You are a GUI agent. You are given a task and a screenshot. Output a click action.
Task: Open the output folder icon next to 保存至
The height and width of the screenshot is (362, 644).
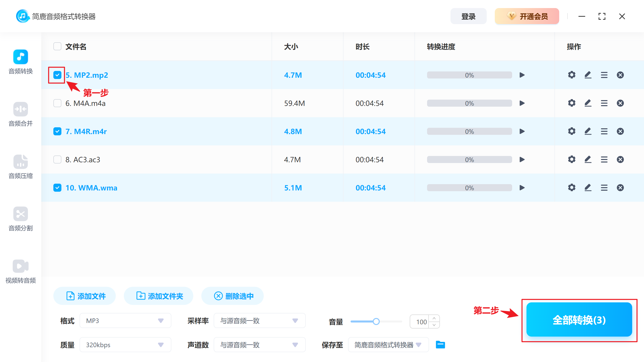(440, 345)
